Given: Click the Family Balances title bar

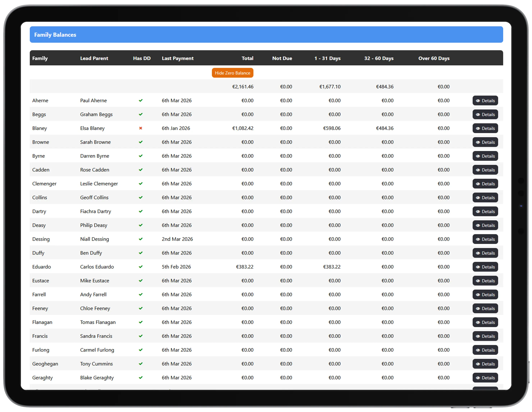Looking at the screenshot, I should coord(266,35).
